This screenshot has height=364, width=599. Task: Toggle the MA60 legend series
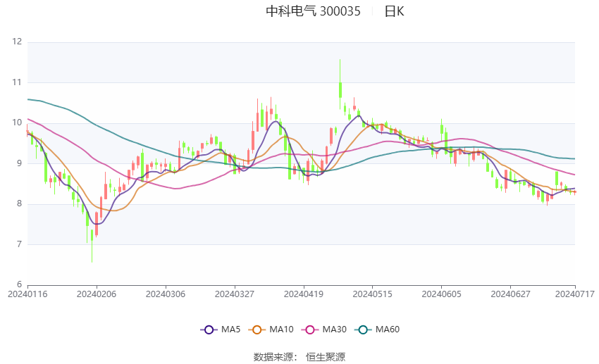click(x=377, y=330)
